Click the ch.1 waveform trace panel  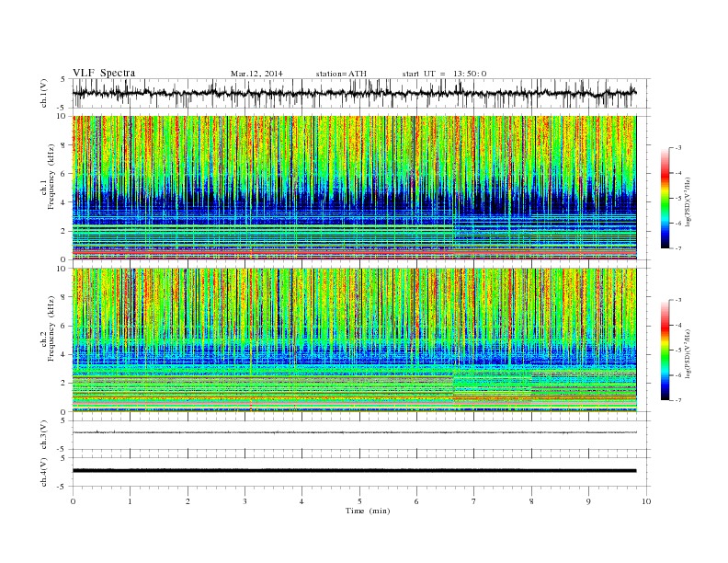(x=361, y=93)
